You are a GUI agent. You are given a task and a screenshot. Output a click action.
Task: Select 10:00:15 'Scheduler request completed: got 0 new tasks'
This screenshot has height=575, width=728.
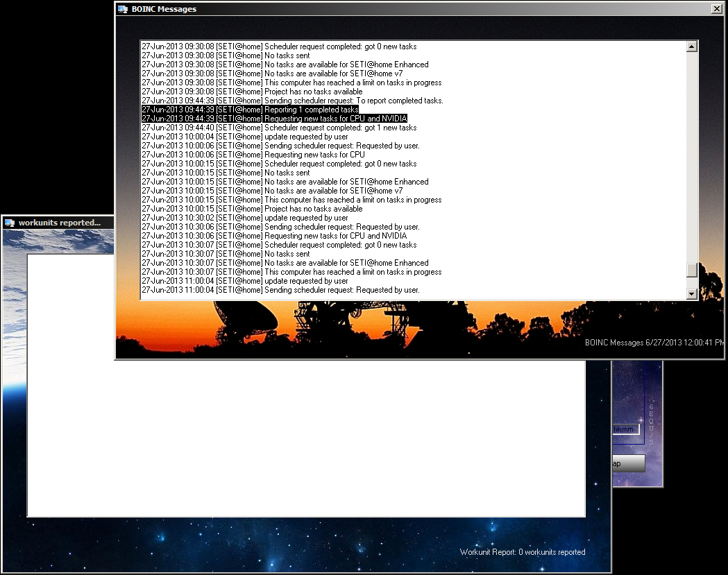point(279,164)
